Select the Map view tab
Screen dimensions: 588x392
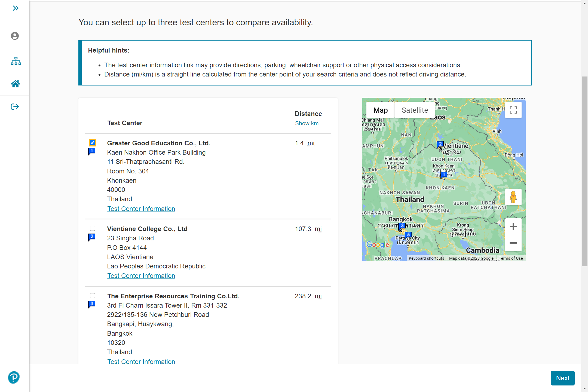(380, 110)
